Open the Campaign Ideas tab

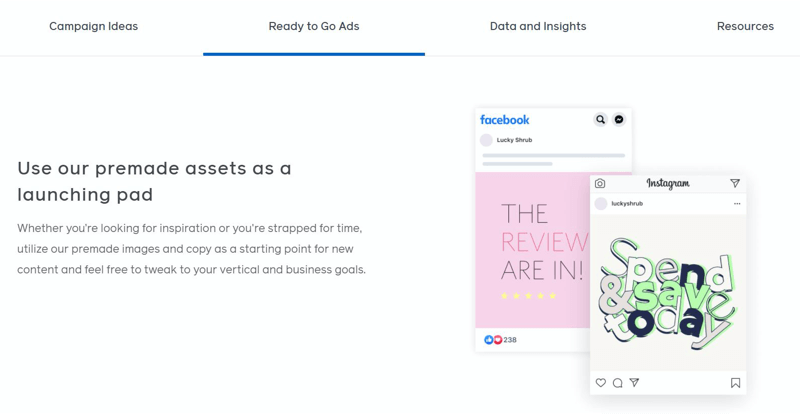point(93,26)
